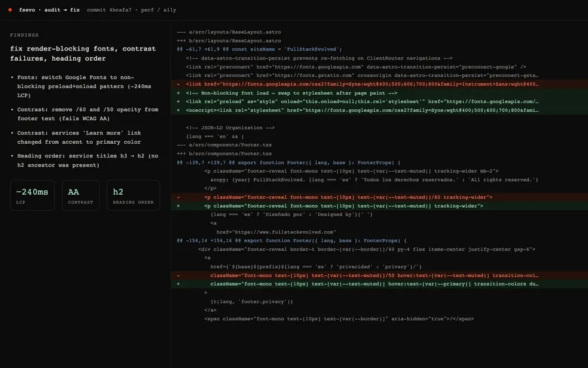Click the '@@ -61,7 +61,9 @@' hunk header
Image resolution: width=588 pixels, height=368 pixels.
pos(259,49)
